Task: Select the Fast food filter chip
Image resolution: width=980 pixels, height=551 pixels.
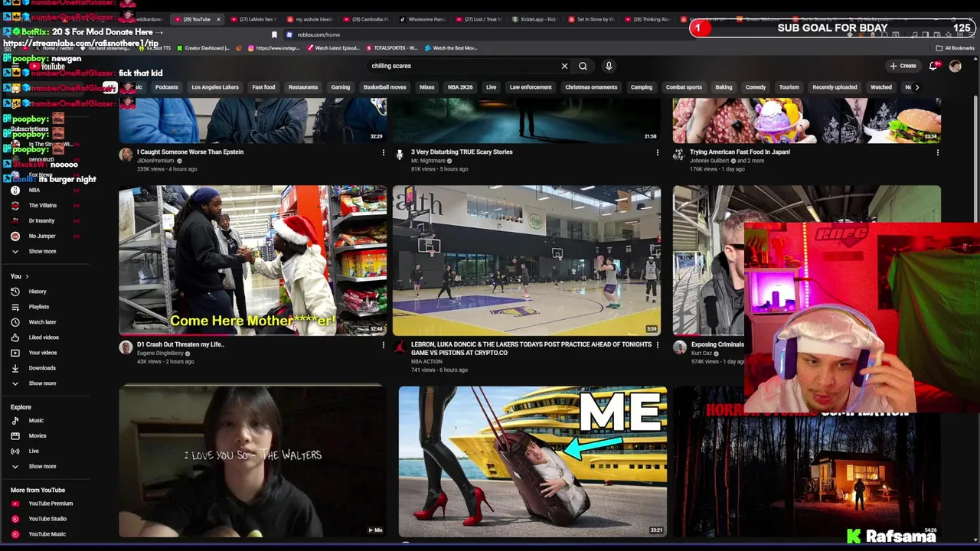Action: tap(263, 87)
